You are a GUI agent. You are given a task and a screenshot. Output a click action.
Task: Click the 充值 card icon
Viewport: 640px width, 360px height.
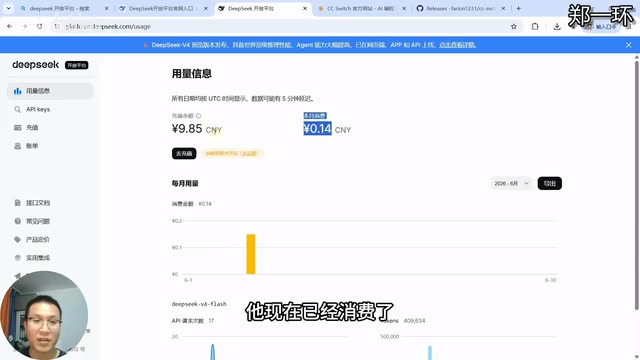click(x=18, y=127)
